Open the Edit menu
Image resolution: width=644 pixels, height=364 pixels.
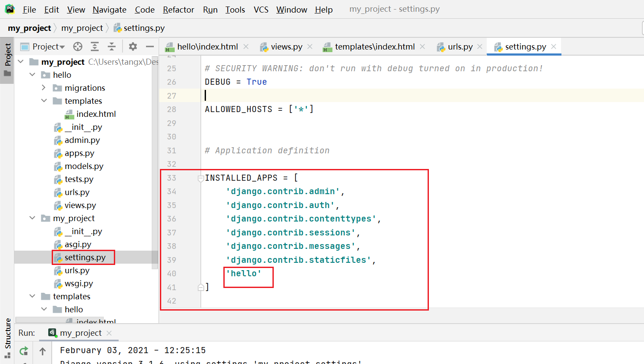[x=51, y=10]
